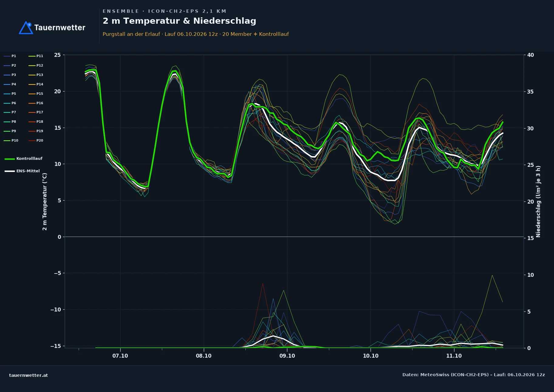Click the ENS-Mittel legend entry
The height and width of the screenshot is (392, 554).
point(22,171)
